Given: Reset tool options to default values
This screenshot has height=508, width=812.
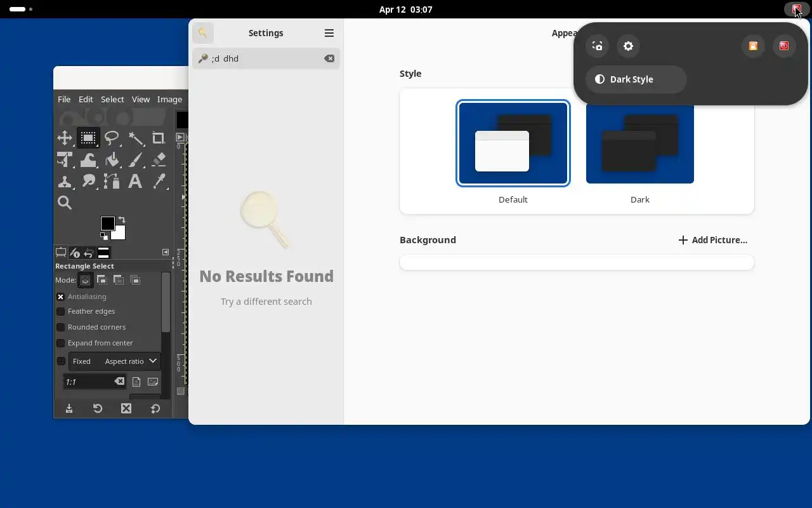Looking at the screenshot, I should coord(155,408).
